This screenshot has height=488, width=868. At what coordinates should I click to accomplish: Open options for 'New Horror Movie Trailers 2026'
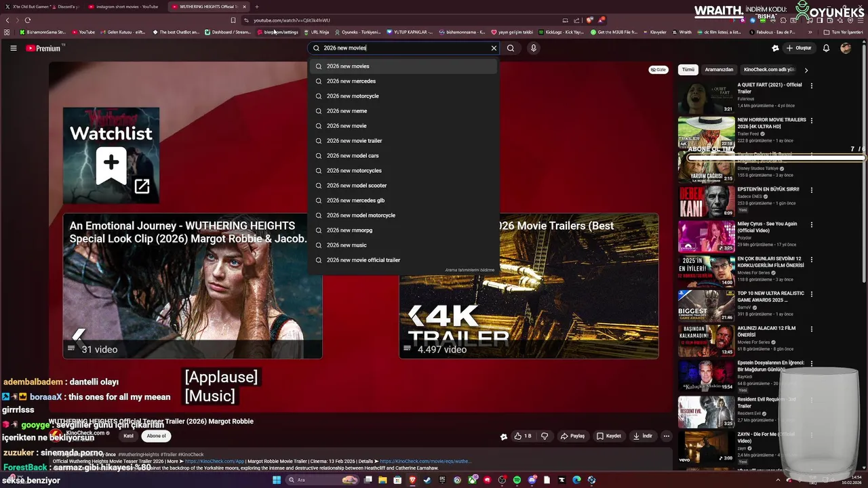pyautogui.click(x=812, y=121)
